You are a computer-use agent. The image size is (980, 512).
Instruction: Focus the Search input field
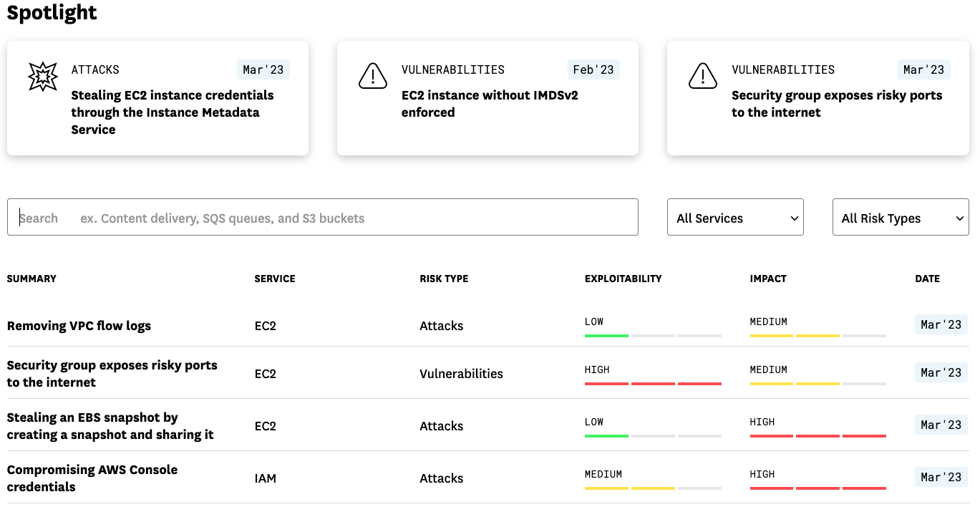pyautogui.click(x=322, y=217)
